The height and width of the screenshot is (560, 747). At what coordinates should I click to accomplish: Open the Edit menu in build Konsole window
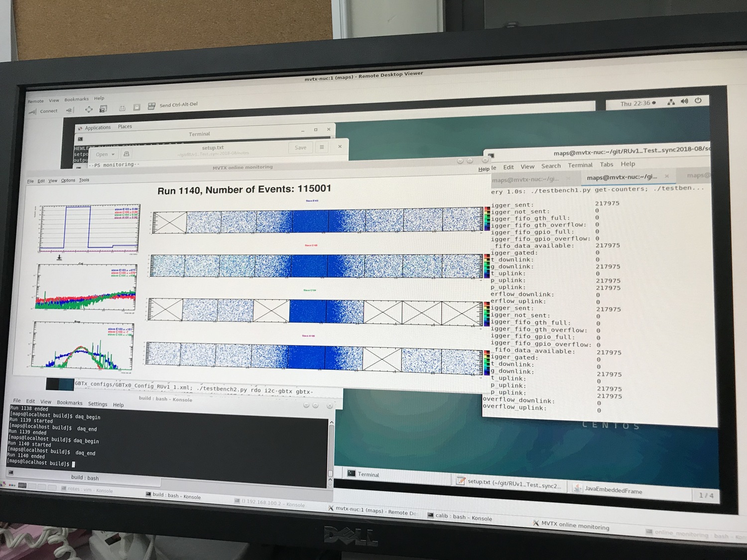pos(30,401)
